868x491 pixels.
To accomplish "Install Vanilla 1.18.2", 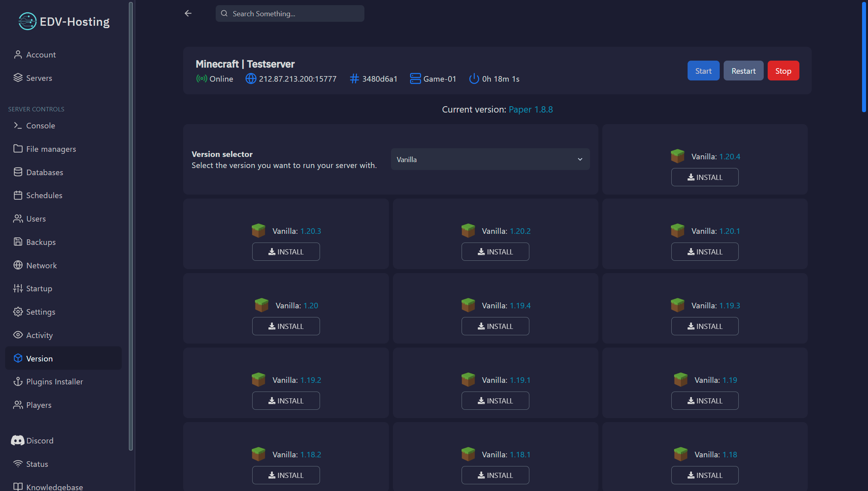I will click(286, 475).
